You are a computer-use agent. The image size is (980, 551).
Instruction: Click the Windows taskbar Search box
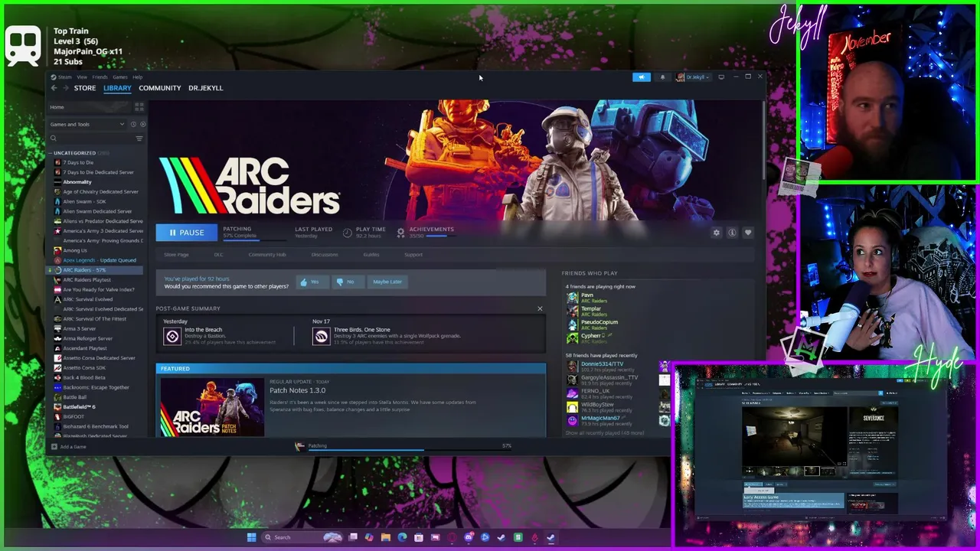click(x=302, y=537)
